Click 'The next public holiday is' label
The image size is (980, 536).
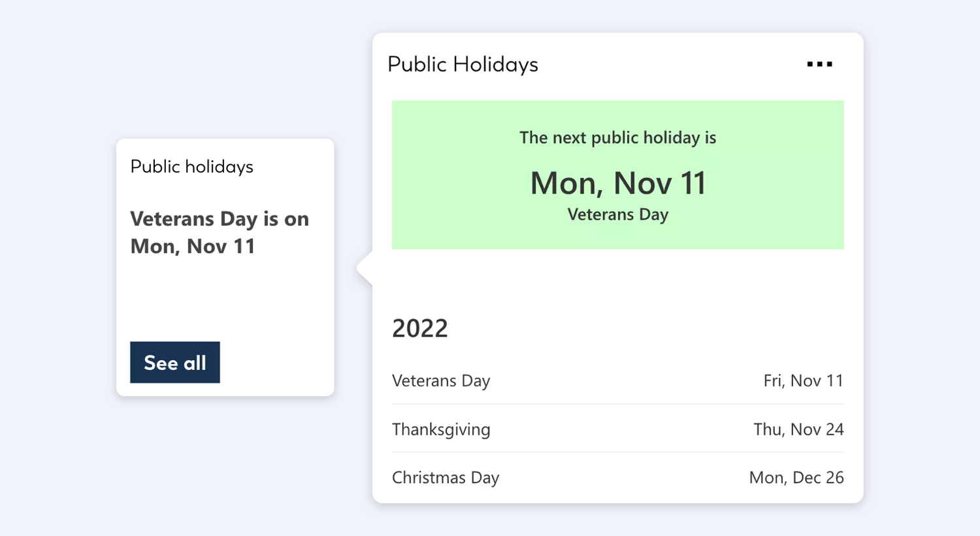[617, 138]
